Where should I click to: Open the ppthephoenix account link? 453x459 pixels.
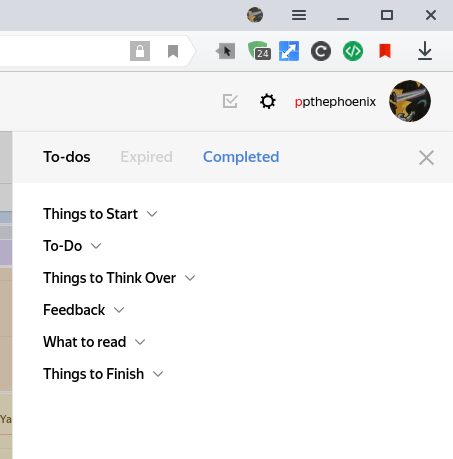coord(335,101)
